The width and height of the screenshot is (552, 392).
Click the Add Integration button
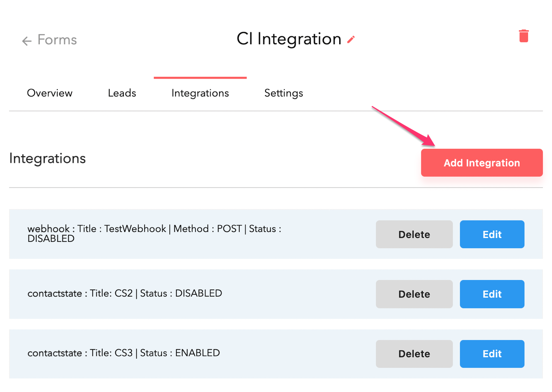[482, 163]
